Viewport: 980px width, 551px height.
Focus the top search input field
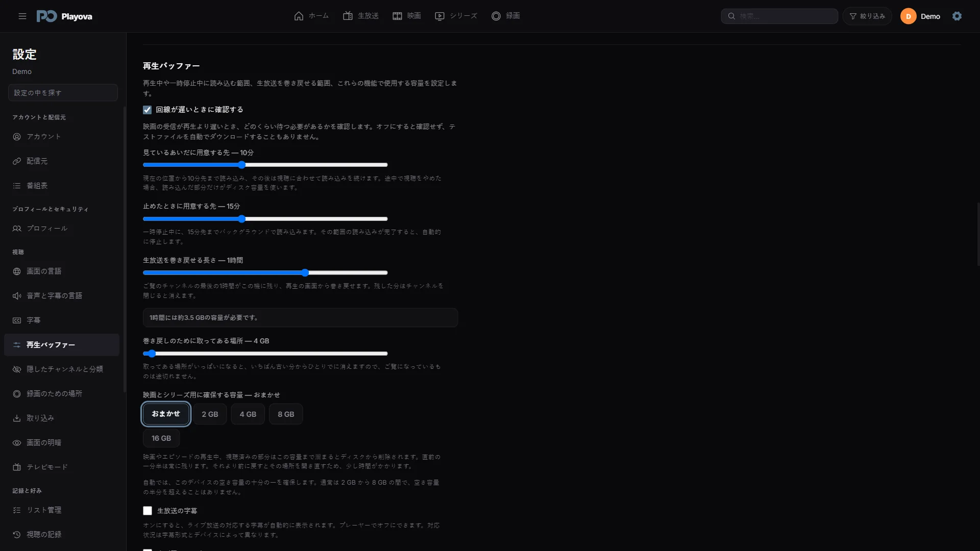coord(779,16)
